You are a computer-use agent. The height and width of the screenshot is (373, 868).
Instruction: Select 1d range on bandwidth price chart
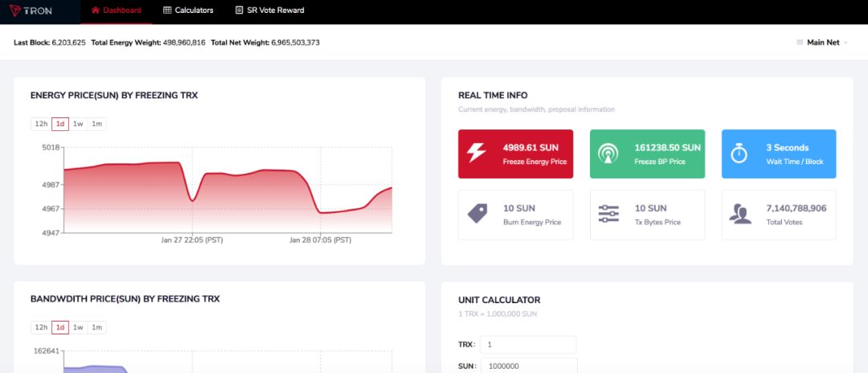coord(60,328)
